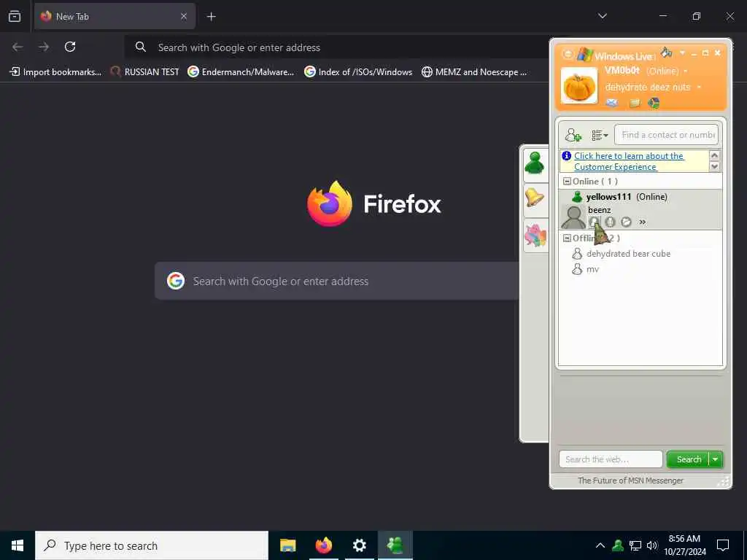The height and width of the screenshot is (560, 747).
Task: Go back in Firefox
Action: [x=18, y=47]
